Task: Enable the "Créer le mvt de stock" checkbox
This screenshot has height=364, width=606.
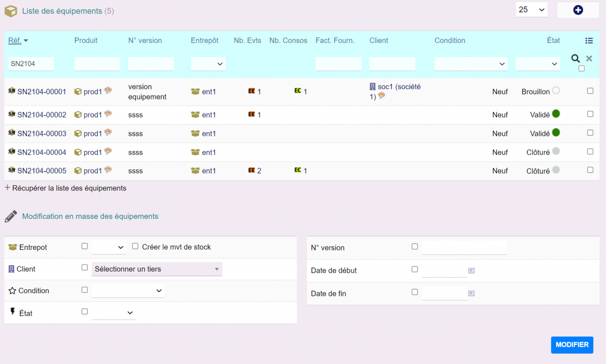Action: click(x=135, y=246)
